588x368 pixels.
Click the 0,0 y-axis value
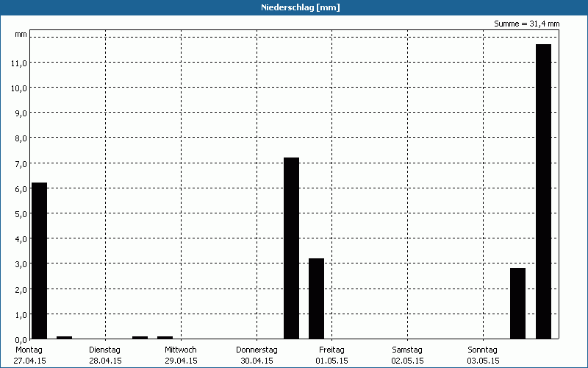coord(21,340)
